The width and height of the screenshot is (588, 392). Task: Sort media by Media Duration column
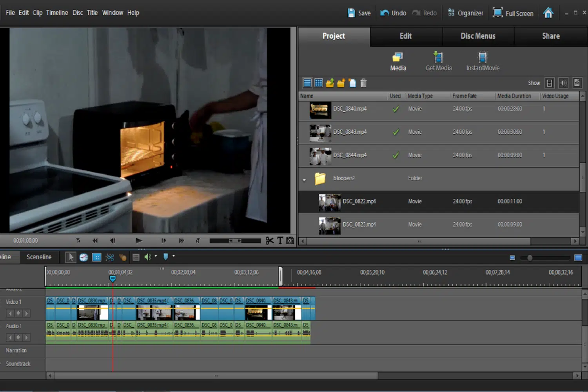514,96
